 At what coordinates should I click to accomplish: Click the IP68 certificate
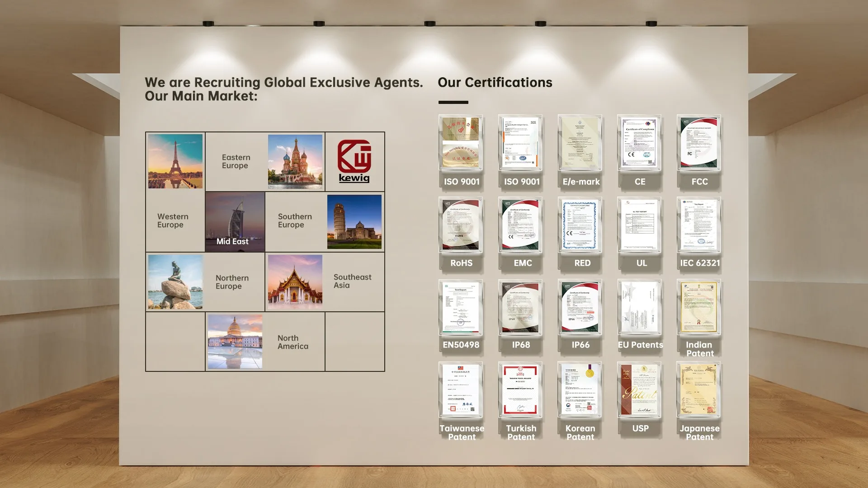pos(520,307)
